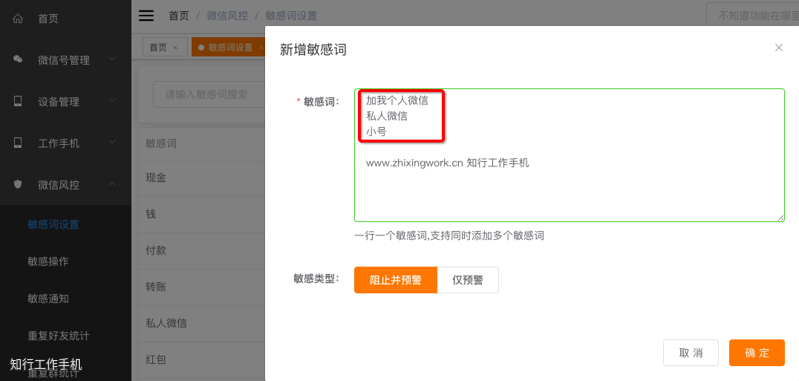Click the 现金 row in the table

pos(201,178)
